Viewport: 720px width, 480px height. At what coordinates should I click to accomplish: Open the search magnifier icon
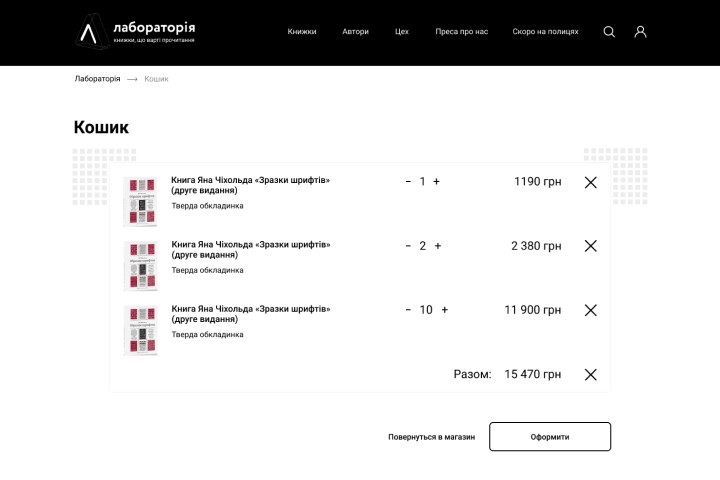609,32
